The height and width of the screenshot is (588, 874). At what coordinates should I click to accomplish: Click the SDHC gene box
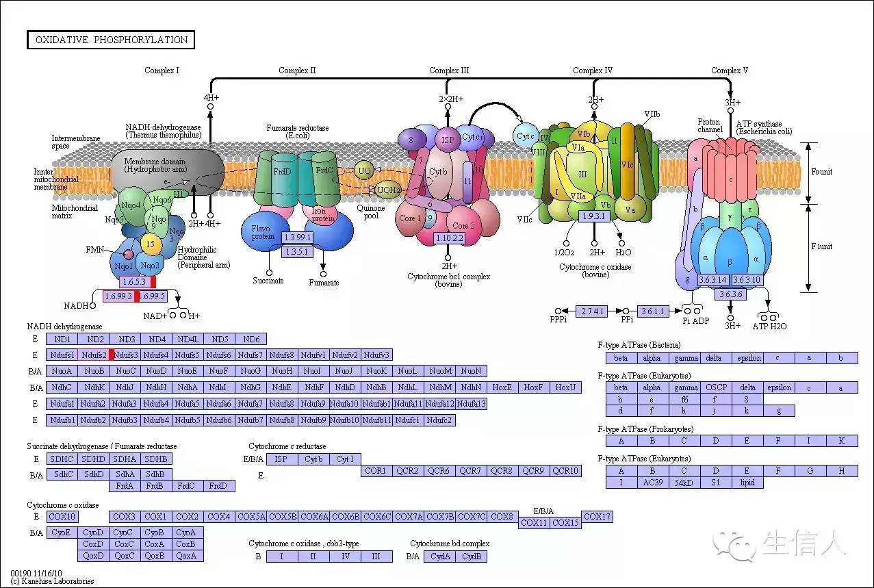62,459
